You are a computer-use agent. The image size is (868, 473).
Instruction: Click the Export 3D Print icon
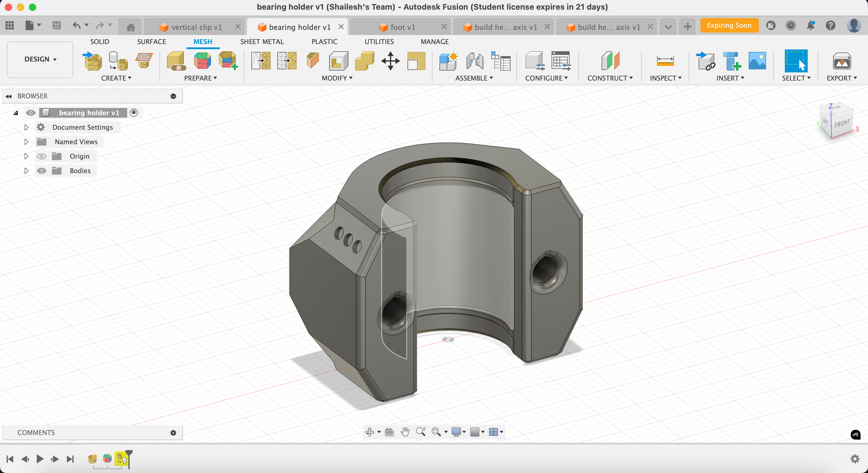point(842,61)
